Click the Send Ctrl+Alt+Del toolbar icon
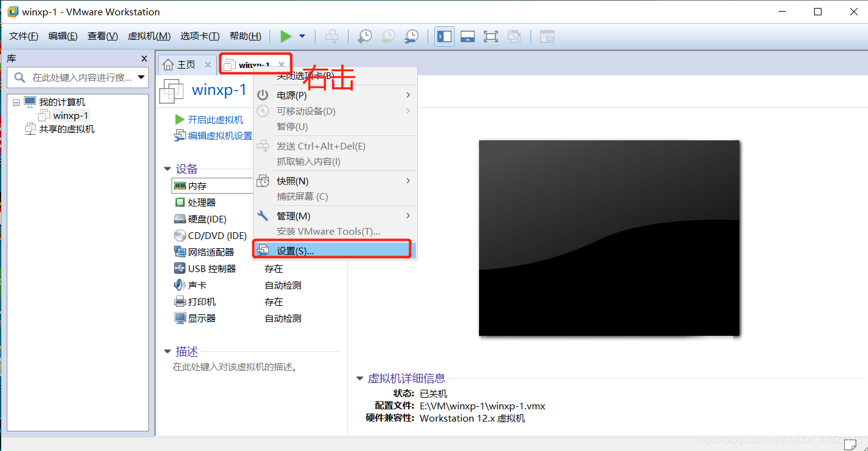 pyautogui.click(x=331, y=36)
